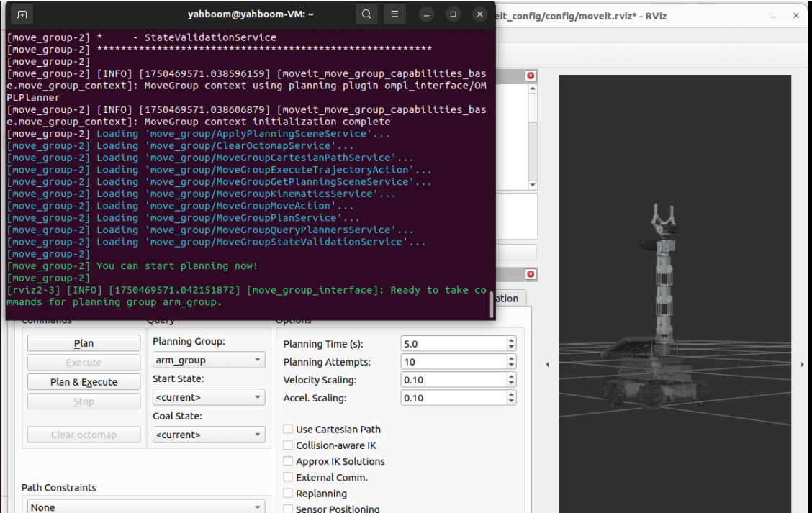Click the Accel. Scaling value field
The image size is (812, 513).
pyautogui.click(x=454, y=398)
